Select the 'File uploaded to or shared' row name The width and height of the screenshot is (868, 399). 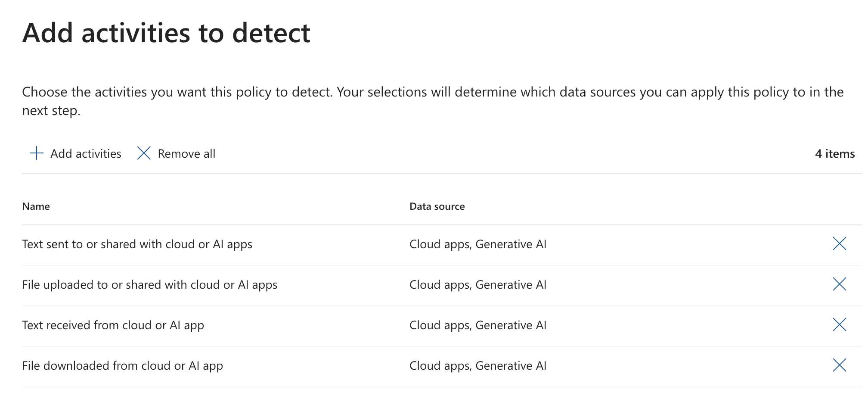[x=149, y=285]
